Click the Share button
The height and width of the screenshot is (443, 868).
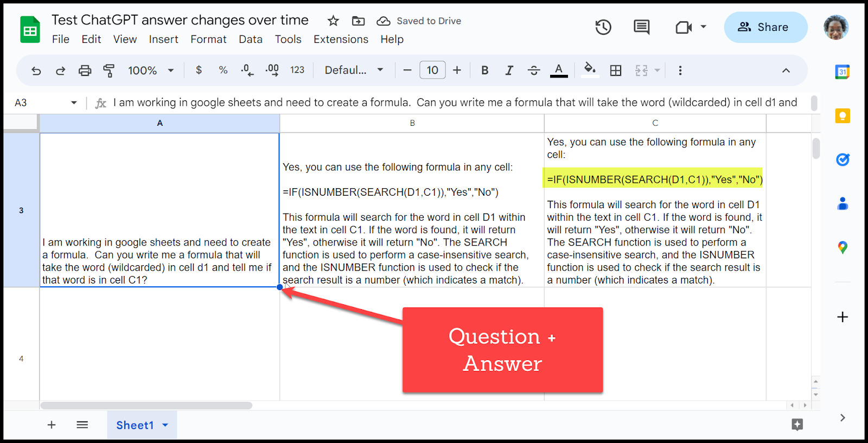[x=765, y=27]
